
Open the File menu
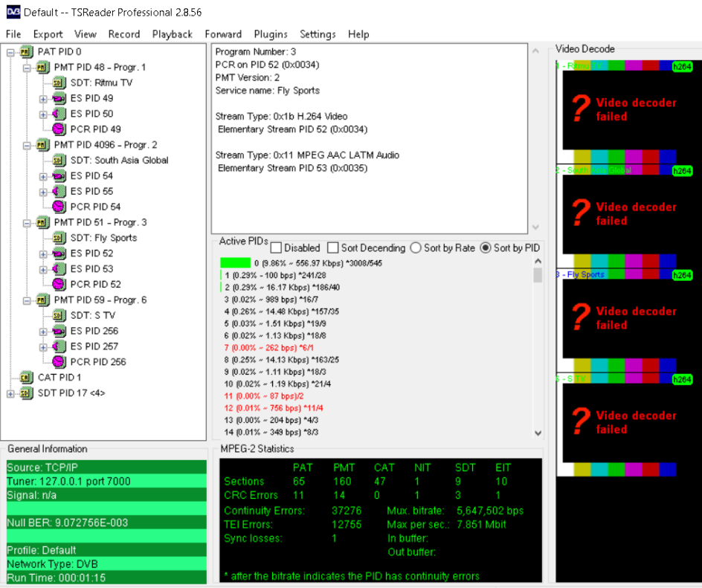[x=13, y=34]
